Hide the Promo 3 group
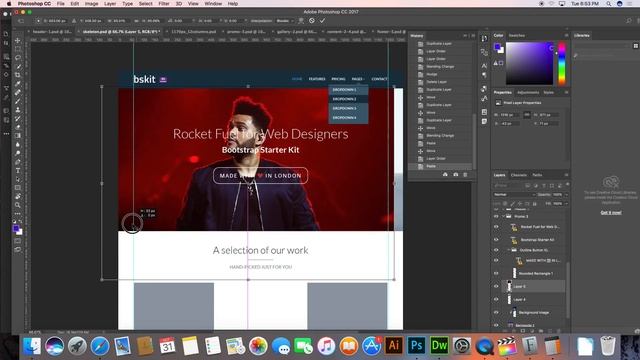640x360 pixels. click(x=496, y=216)
